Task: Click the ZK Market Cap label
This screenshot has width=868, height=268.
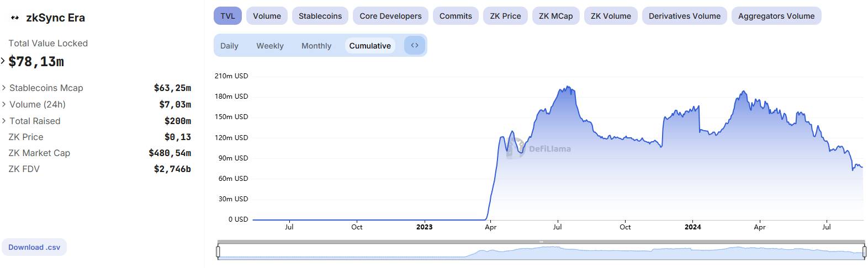Action: [x=39, y=153]
